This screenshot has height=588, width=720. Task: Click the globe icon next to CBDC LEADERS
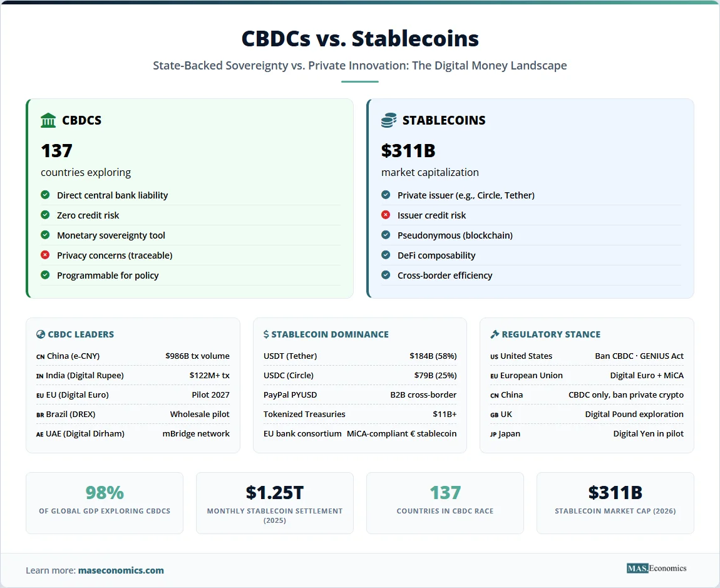[x=41, y=334]
